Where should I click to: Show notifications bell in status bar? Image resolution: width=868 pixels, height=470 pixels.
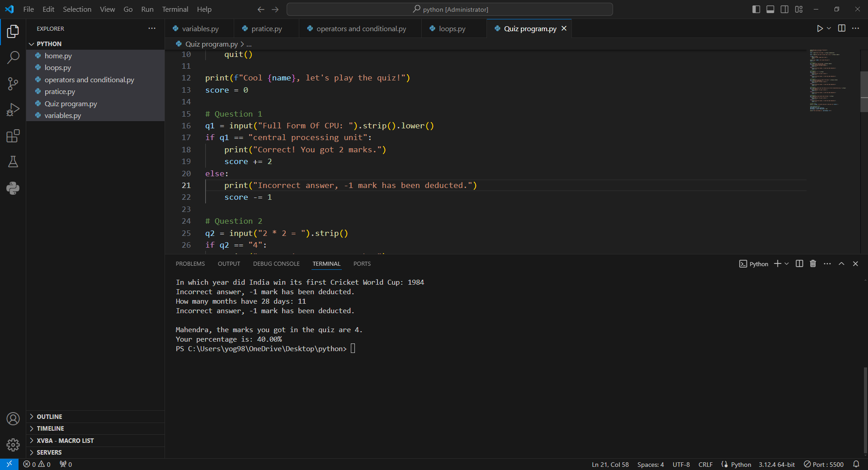(856, 464)
